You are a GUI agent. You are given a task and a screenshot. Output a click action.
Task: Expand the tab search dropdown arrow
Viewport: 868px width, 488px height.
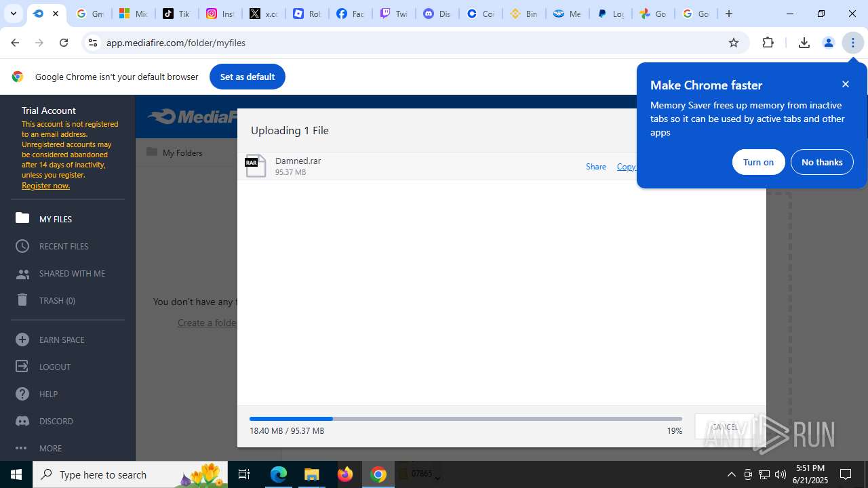pos(13,14)
